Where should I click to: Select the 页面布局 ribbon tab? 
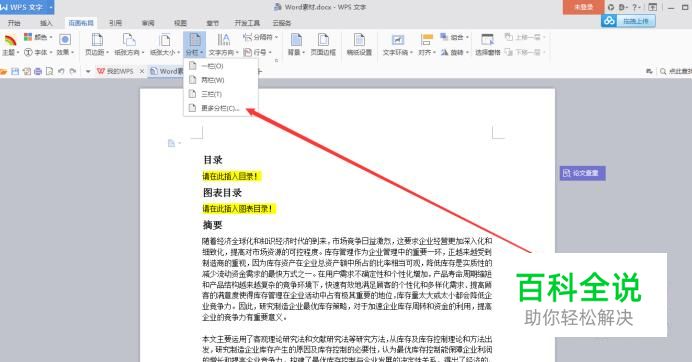click(81, 23)
